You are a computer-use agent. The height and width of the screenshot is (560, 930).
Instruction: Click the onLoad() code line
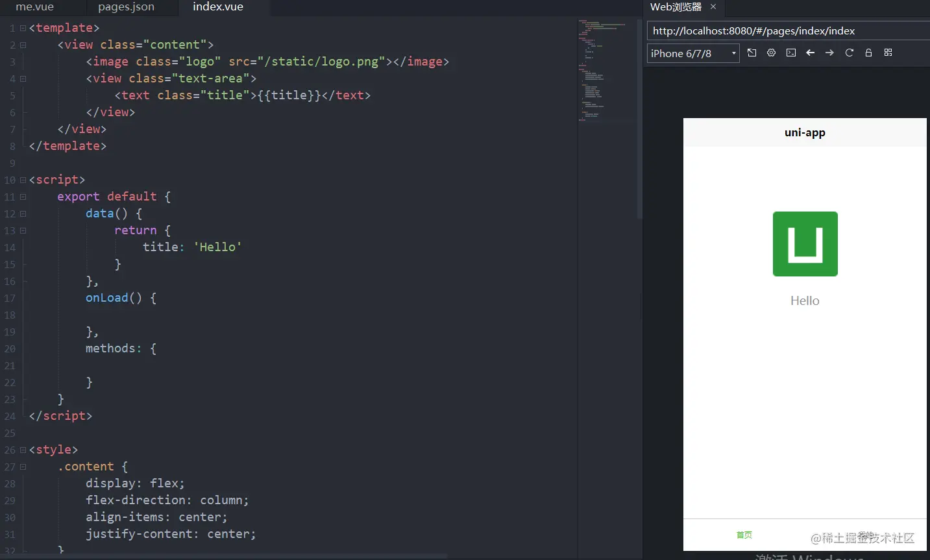[121, 298]
